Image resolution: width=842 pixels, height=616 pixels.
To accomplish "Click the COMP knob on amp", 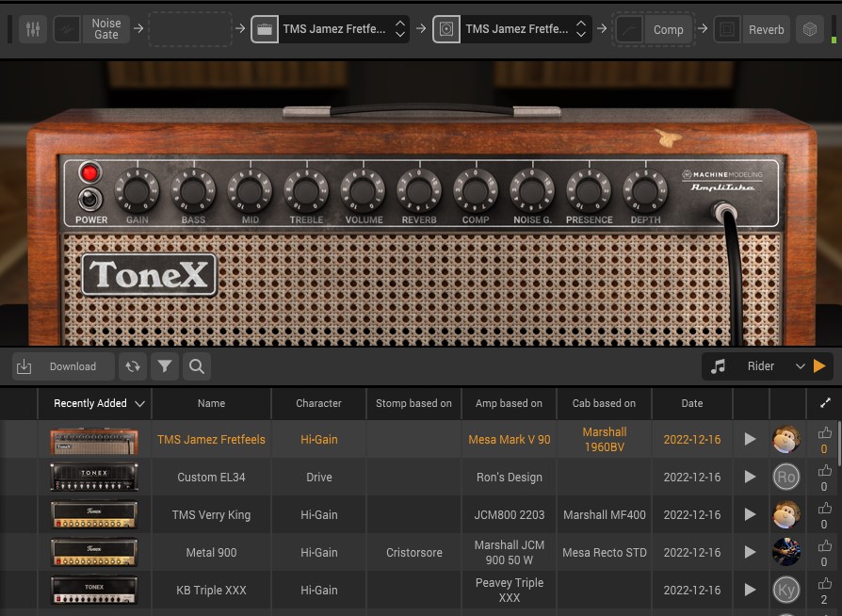I will 476,190.
